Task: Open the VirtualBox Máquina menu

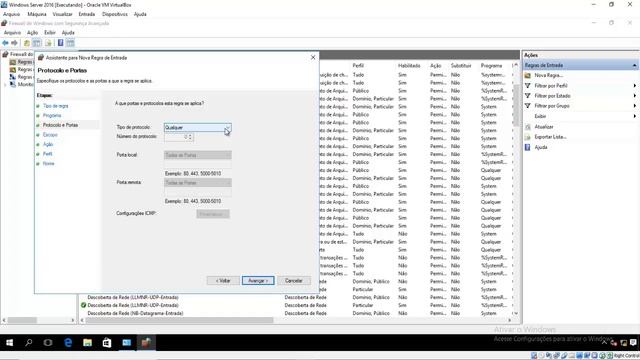Action: click(37, 14)
